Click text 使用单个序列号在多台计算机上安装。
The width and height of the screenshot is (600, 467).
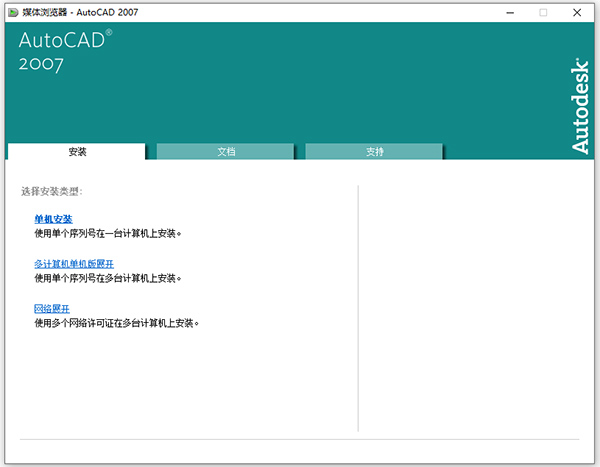[108, 278]
